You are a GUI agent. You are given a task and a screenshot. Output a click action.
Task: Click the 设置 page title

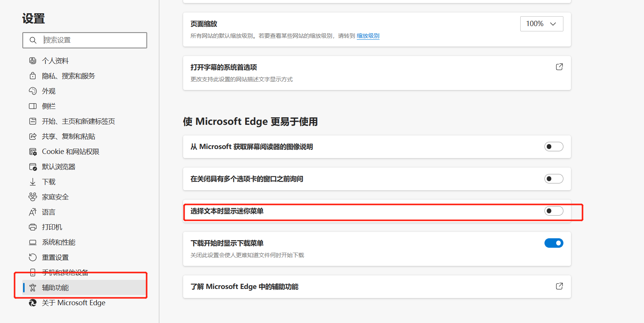(34, 19)
